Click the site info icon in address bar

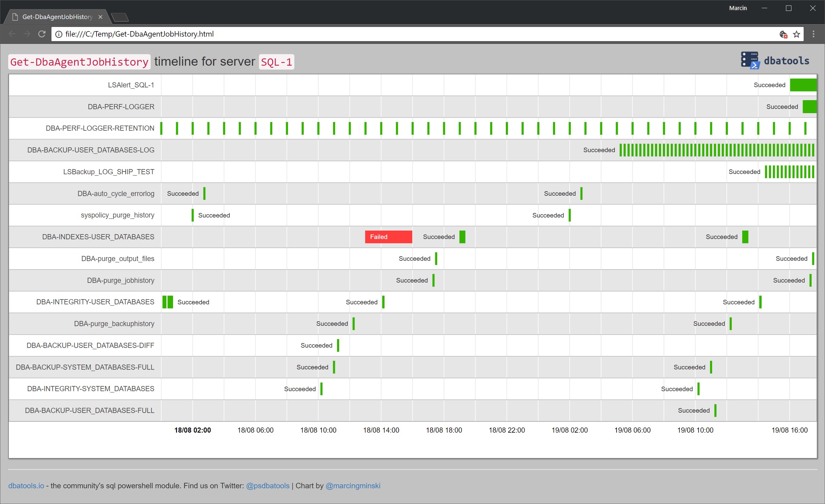[x=59, y=34]
